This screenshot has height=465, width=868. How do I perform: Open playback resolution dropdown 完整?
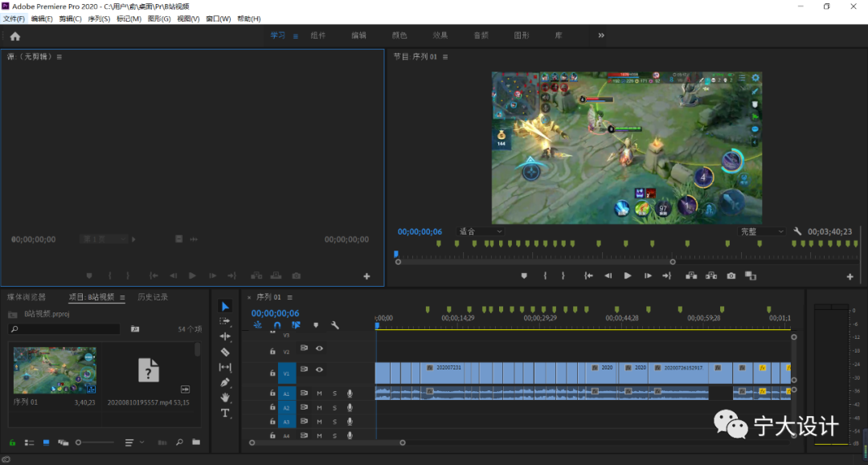tap(762, 231)
